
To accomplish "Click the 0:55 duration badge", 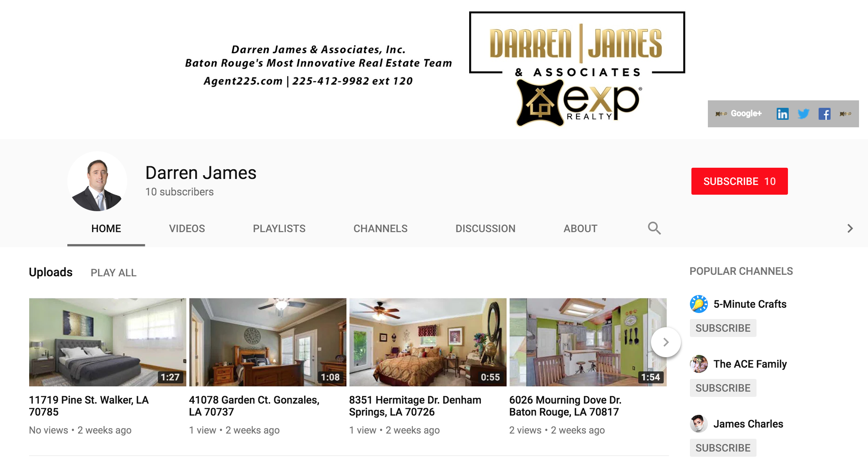I will click(x=490, y=377).
